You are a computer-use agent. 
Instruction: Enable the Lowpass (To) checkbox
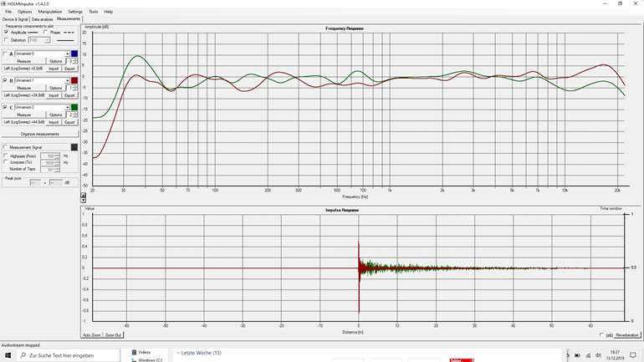pos(6,162)
